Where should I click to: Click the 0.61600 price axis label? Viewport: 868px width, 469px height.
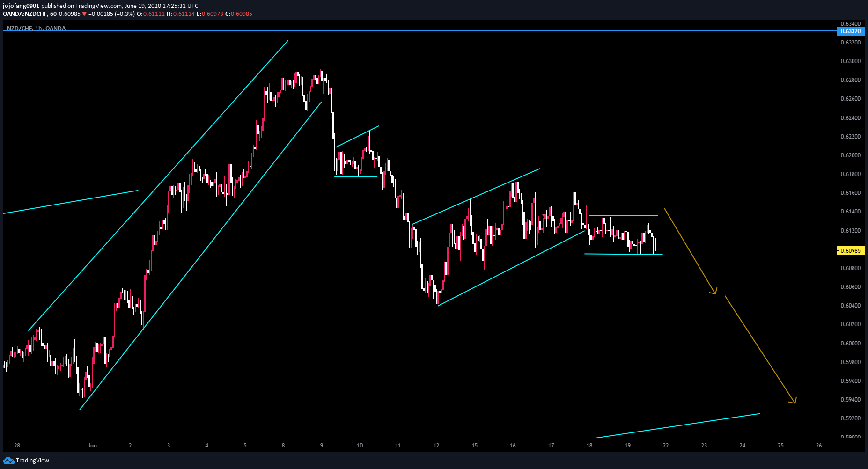(x=850, y=193)
